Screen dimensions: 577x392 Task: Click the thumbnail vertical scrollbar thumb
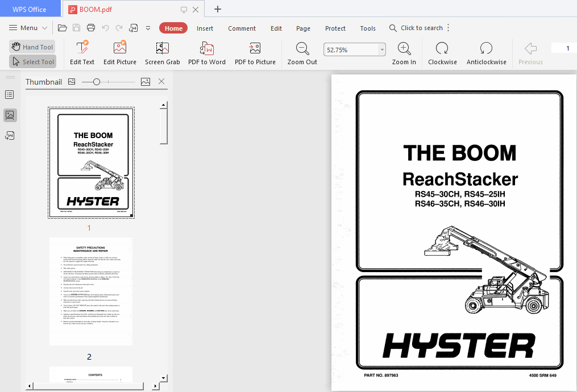pos(163,126)
